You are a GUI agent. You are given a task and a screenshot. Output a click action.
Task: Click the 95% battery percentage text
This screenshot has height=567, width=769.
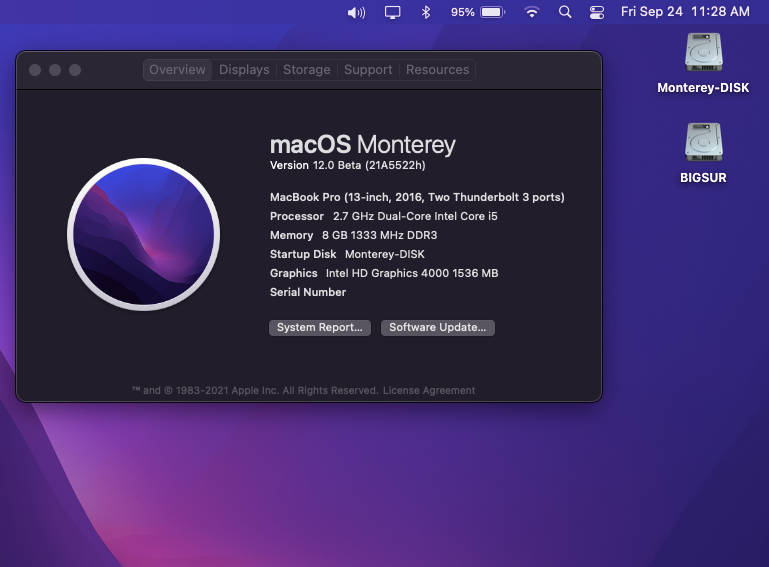click(462, 12)
